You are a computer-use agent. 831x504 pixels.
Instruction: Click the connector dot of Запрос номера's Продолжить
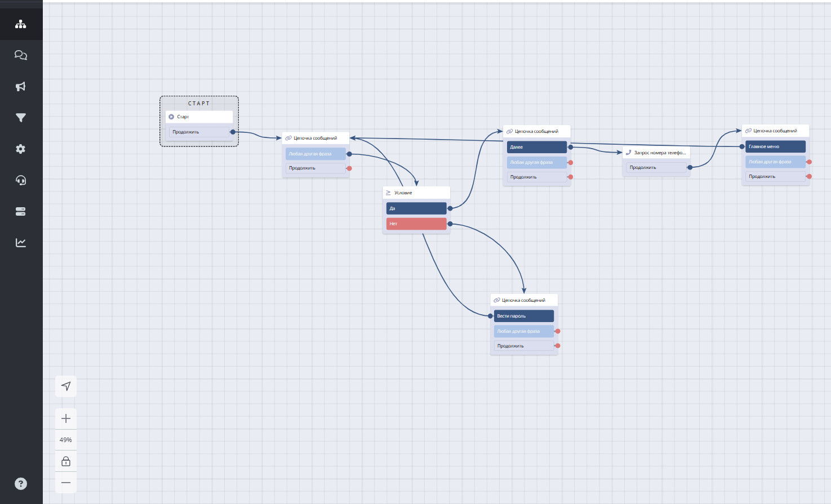[x=690, y=167]
